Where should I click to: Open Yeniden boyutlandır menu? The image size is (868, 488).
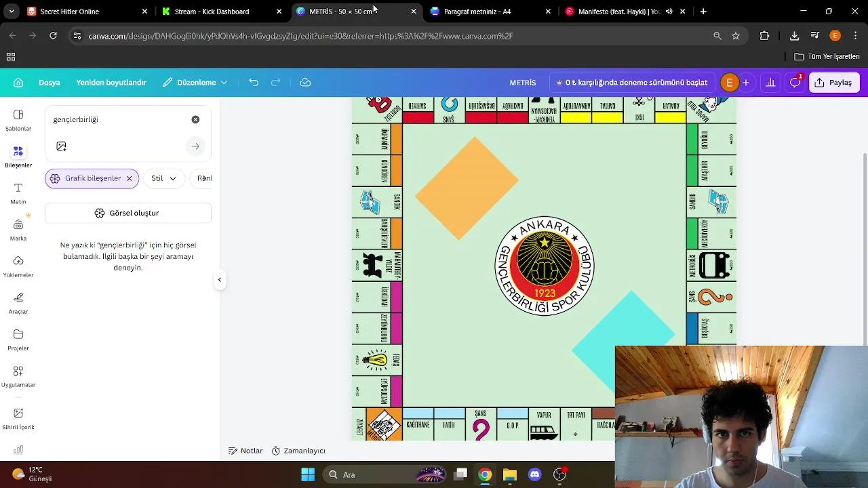click(x=111, y=83)
